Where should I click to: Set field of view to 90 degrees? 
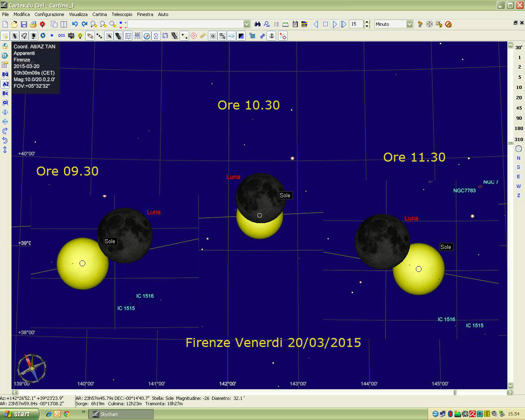pyautogui.click(x=519, y=118)
